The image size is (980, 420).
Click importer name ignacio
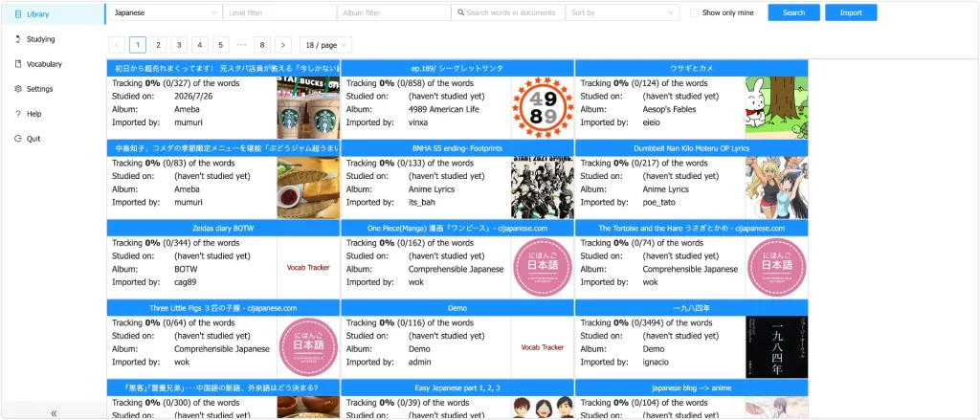pos(655,362)
